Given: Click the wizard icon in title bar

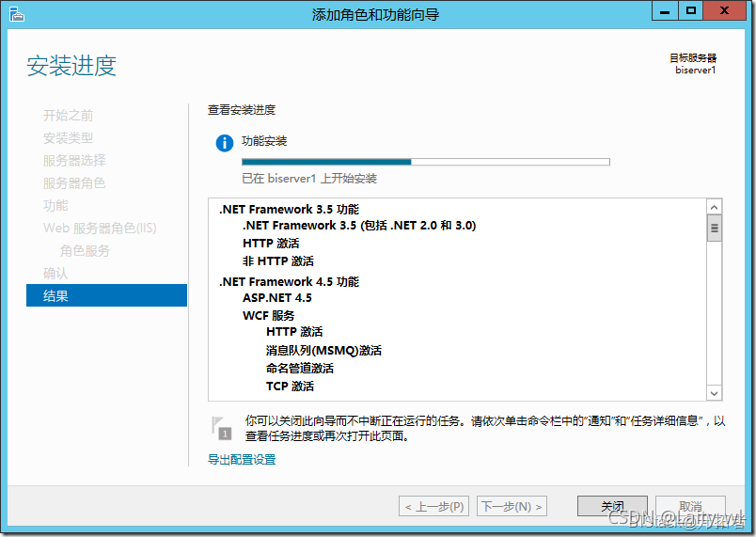Looking at the screenshot, I should 16,14.
